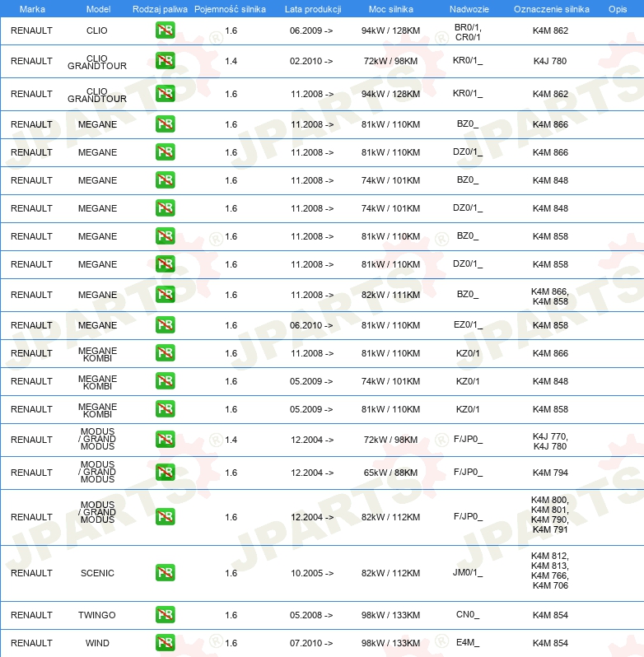This screenshot has height=657, width=644.
Task: Click the fuel icon in the TWINGO row
Action: (x=165, y=615)
